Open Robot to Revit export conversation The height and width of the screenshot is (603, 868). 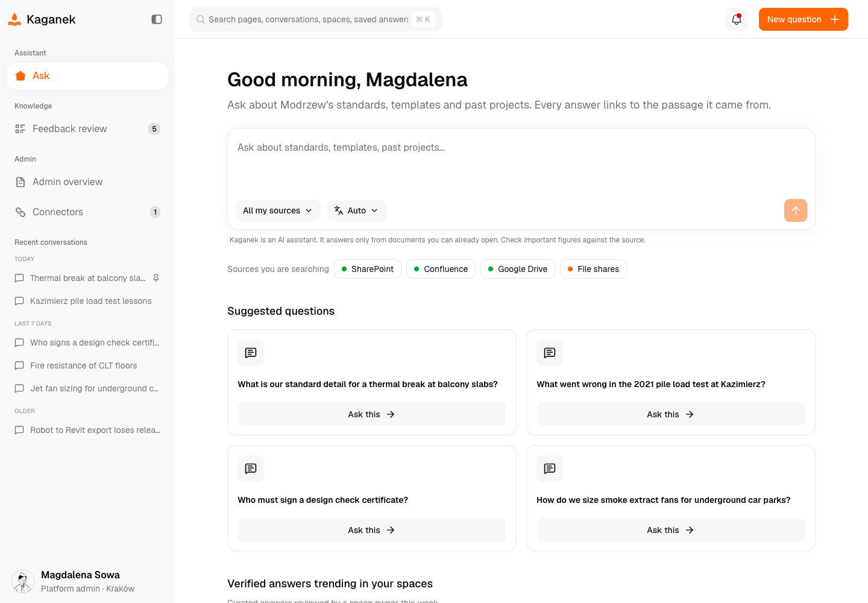(87, 430)
